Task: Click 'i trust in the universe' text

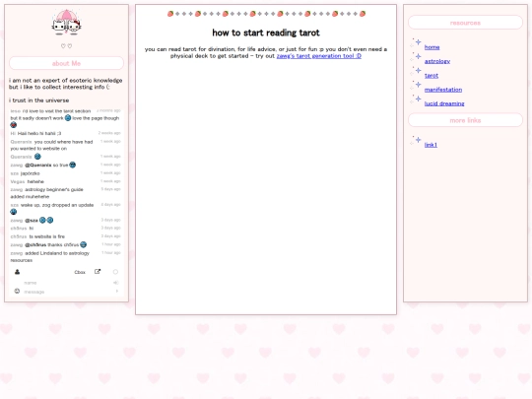Action: coord(39,100)
